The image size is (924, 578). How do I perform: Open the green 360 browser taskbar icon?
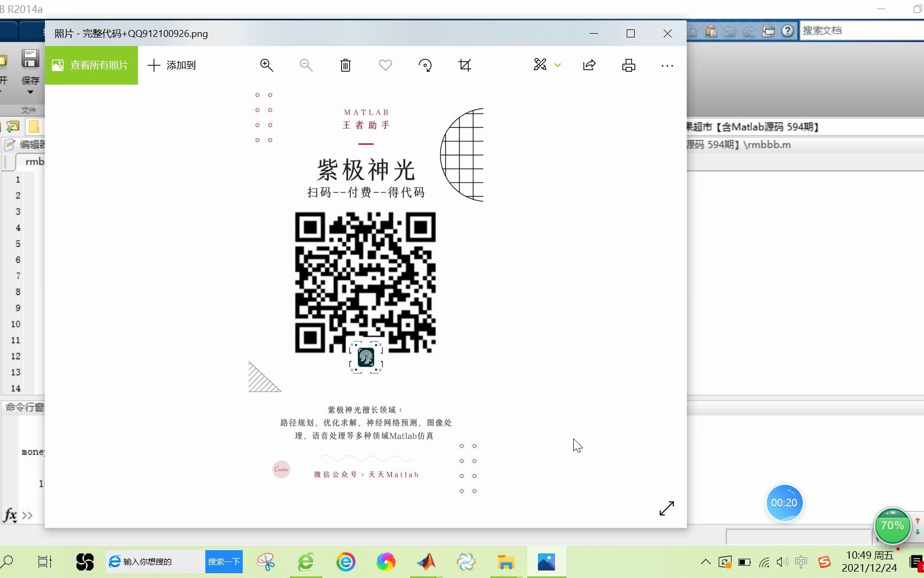[306, 562]
